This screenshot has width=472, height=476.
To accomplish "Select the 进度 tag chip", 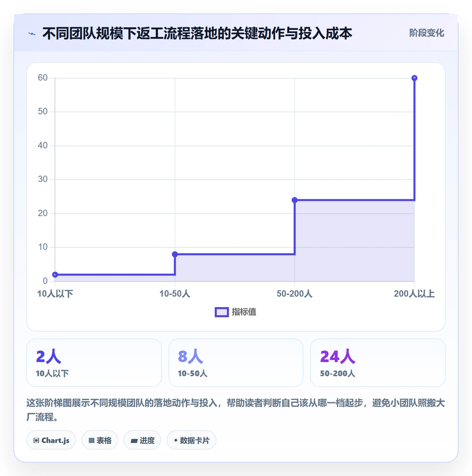I will tap(142, 440).
